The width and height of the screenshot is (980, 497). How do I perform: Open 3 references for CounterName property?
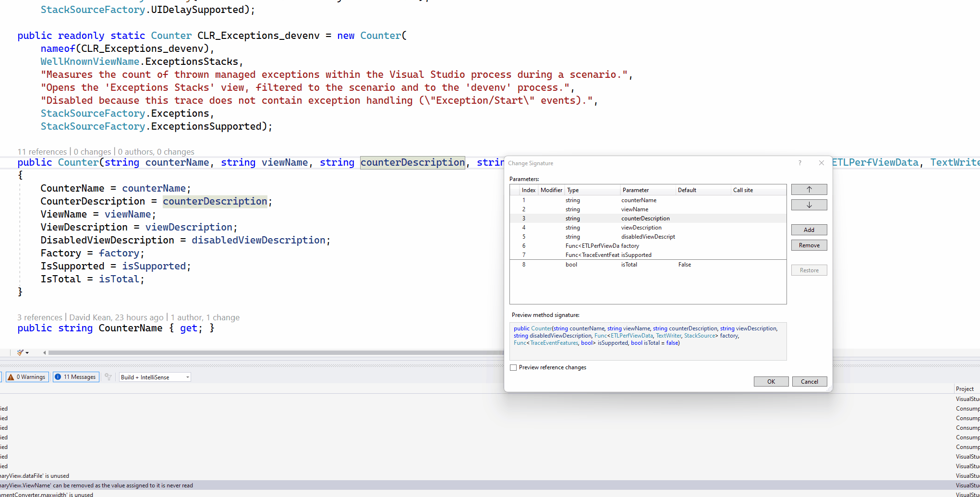(39, 317)
